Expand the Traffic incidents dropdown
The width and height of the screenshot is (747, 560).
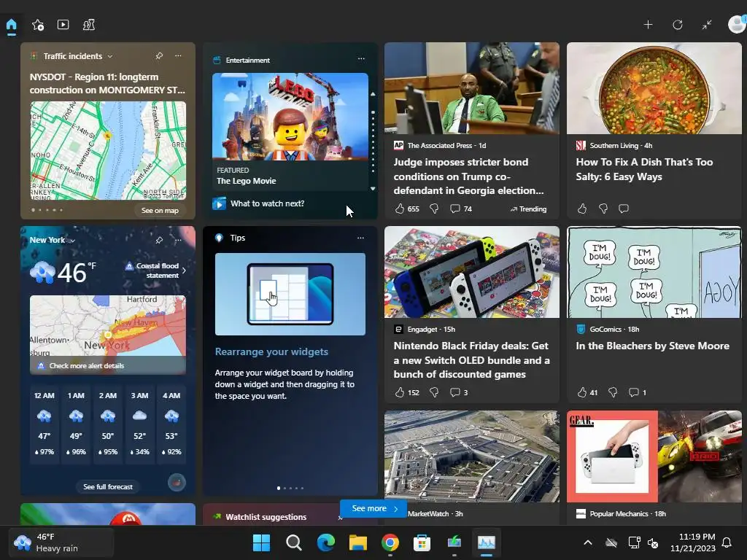110,56
